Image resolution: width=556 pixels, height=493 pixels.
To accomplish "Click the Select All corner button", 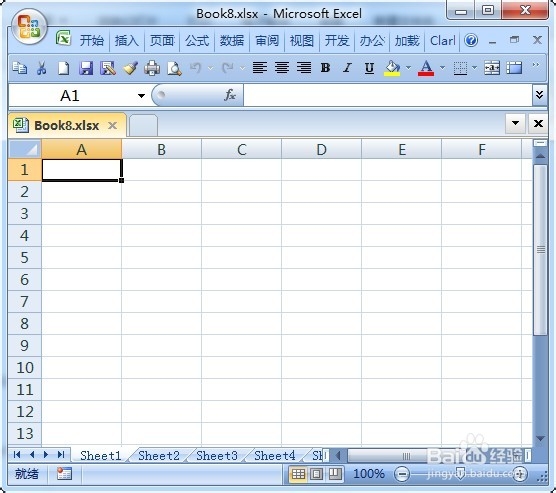I will point(24,149).
